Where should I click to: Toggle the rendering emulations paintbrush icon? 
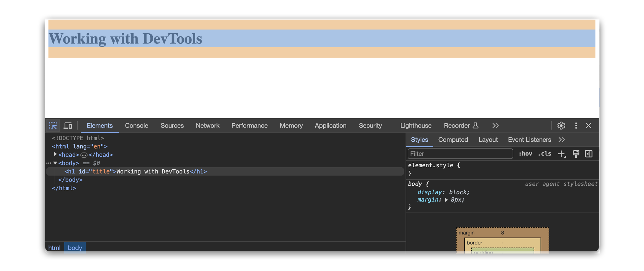tap(576, 154)
